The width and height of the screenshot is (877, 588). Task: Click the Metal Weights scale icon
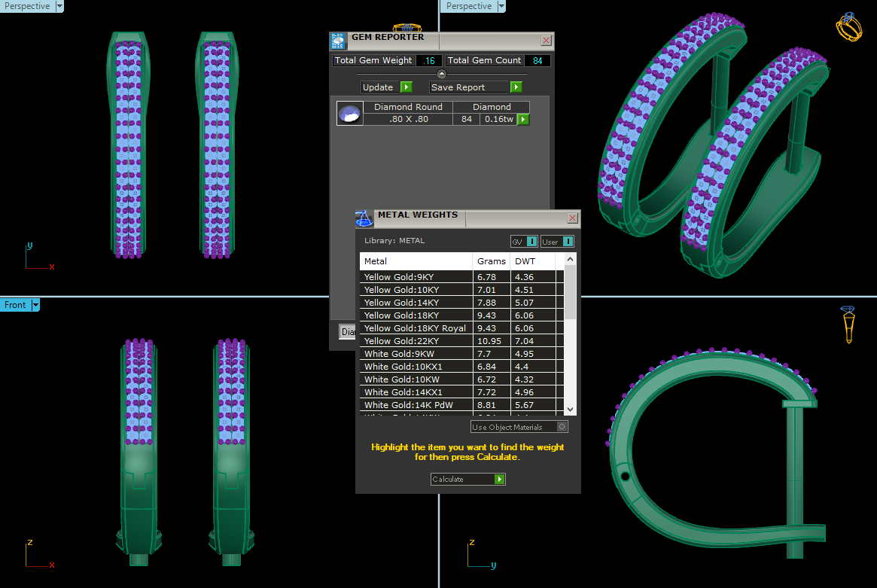click(x=364, y=218)
